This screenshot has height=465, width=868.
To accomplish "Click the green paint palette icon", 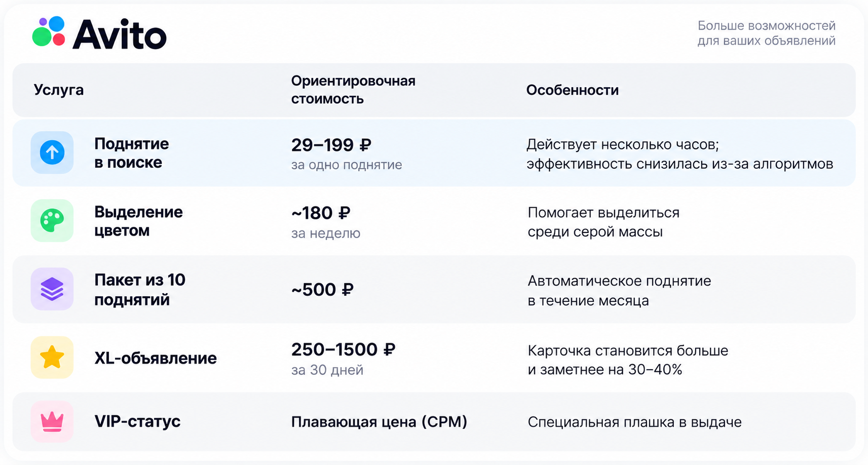I will tap(52, 220).
